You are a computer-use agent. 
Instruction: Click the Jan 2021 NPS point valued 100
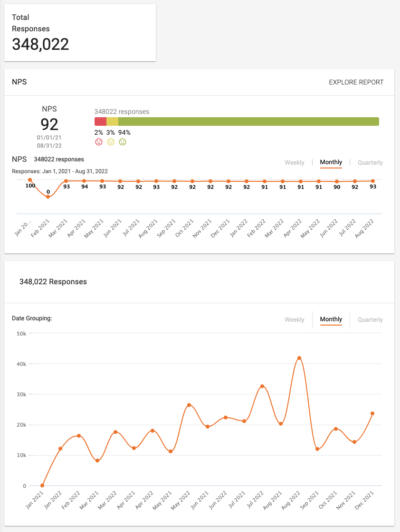[30, 180]
